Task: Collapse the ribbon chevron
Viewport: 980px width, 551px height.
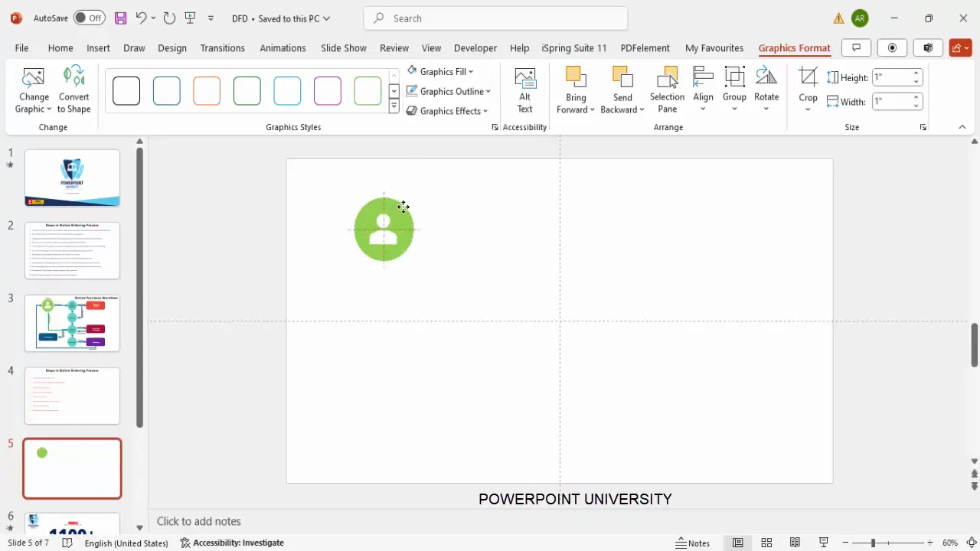Action: 962,127
